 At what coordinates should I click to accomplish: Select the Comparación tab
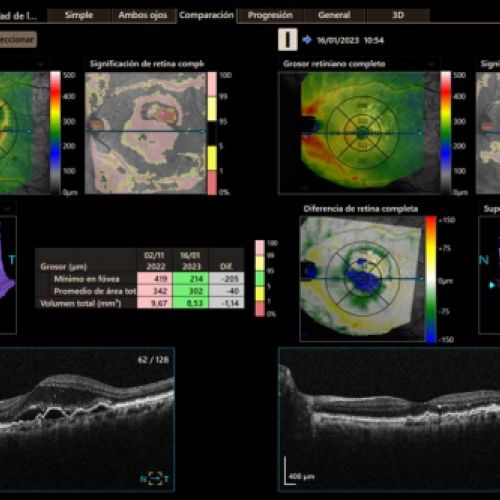206,15
